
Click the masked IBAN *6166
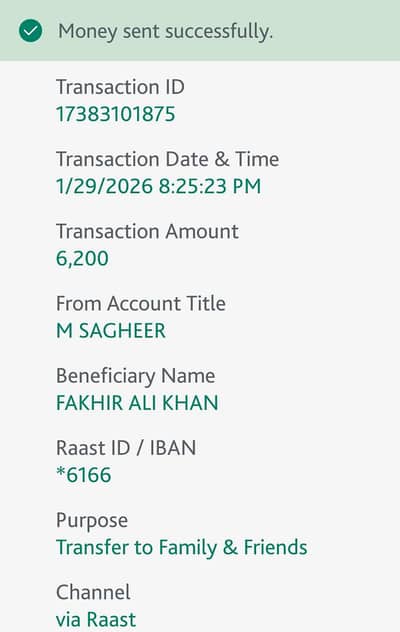(83, 475)
